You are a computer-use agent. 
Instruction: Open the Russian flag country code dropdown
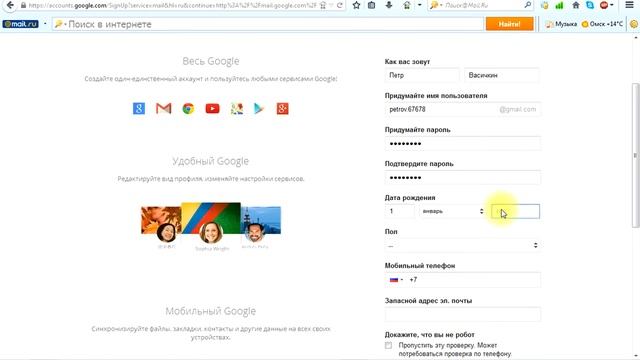coord(396,280)
